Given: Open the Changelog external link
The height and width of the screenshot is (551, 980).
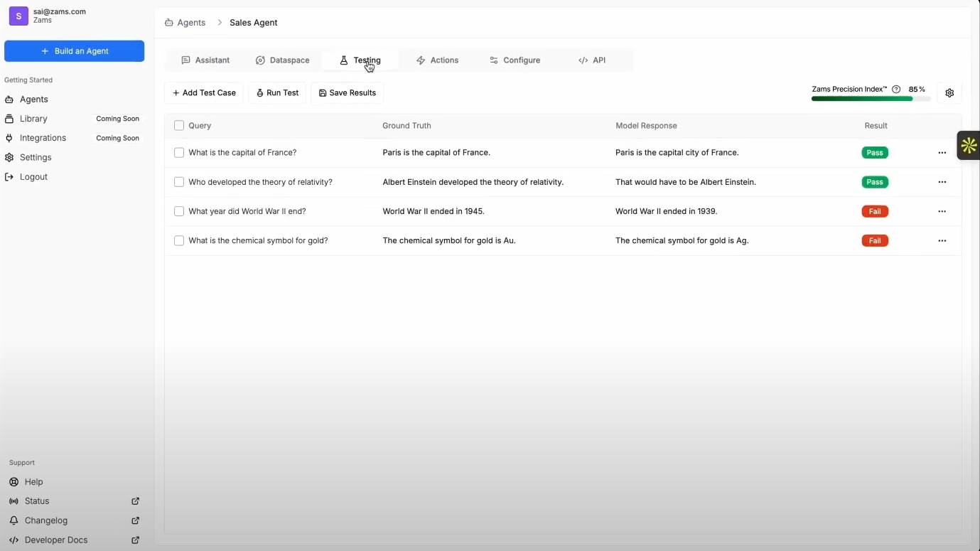Looking at the screenshot, I should click(45, 520).
